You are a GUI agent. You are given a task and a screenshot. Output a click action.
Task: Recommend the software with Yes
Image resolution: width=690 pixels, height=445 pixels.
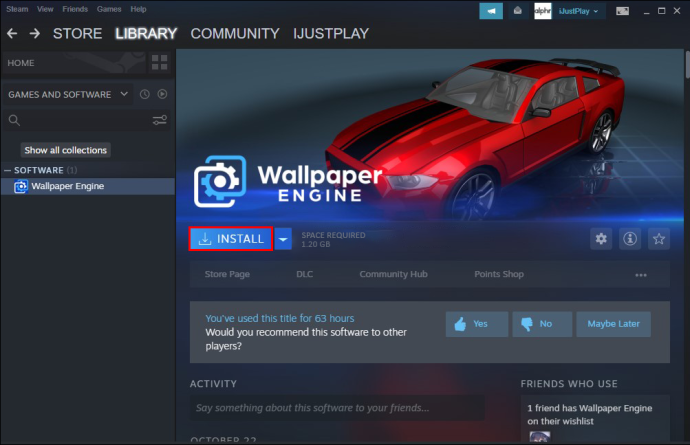[x=477, y=324]
